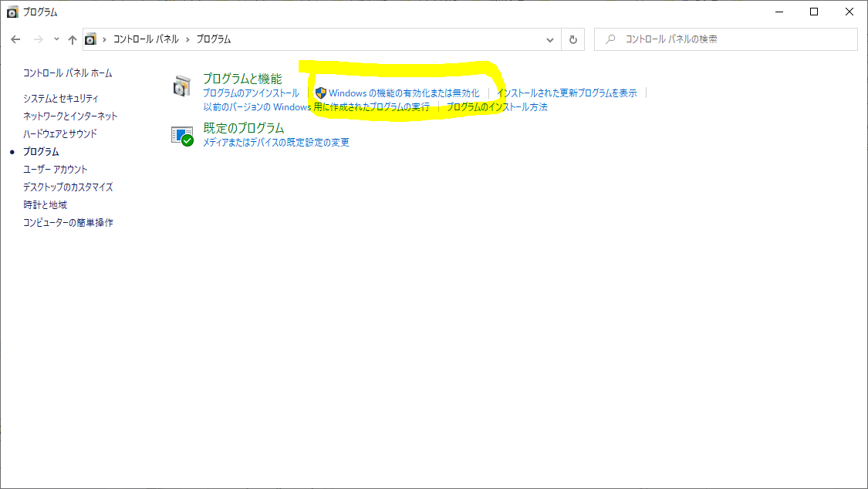
Task: Expand chevron after コントロール パネル breadcrumb
Action: point(187,39)
